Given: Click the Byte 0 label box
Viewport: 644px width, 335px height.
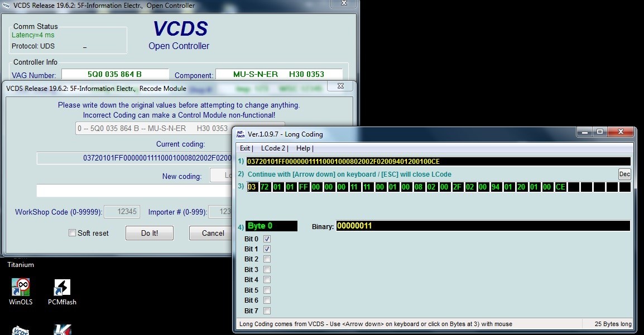Looking at the screenshot, I should pos(271,226).
